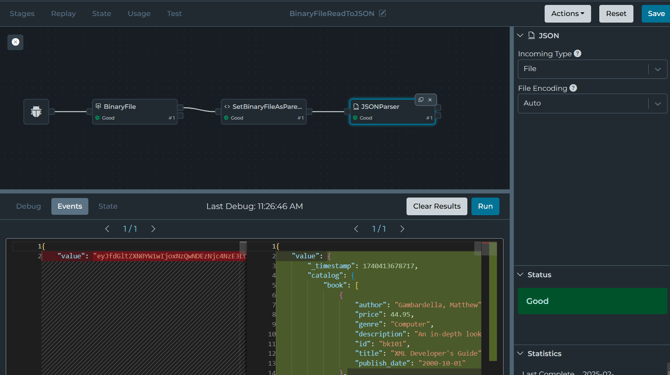
Task: Select the debug start bug node
Action: (36, 112)
